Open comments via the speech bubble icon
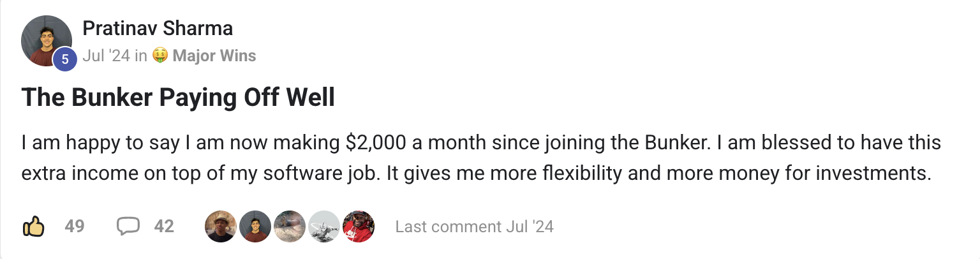The image size is (980, 259). (128, 226)
